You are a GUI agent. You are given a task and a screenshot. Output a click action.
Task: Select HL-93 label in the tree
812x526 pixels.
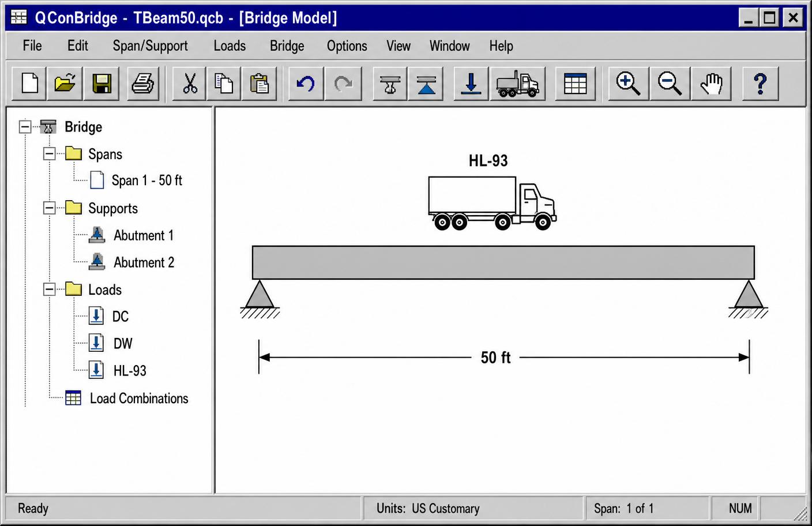coord(130,371)
